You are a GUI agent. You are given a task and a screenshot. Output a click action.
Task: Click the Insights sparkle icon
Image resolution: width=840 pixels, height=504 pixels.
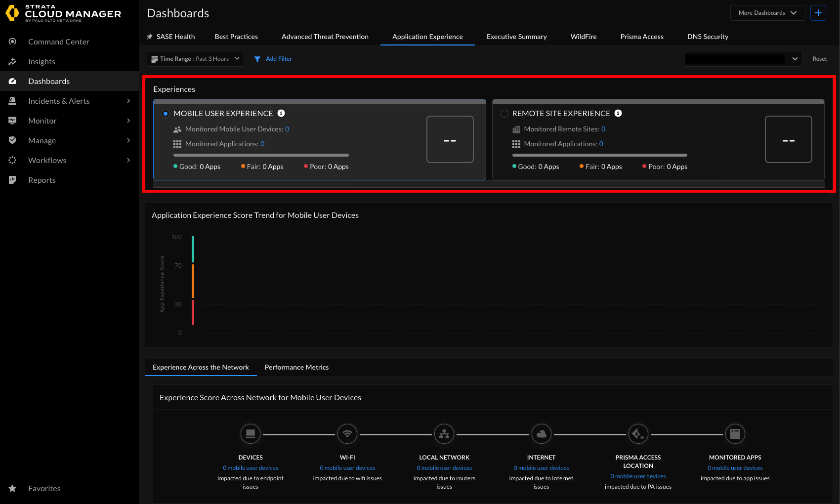[x=13, y=61]
